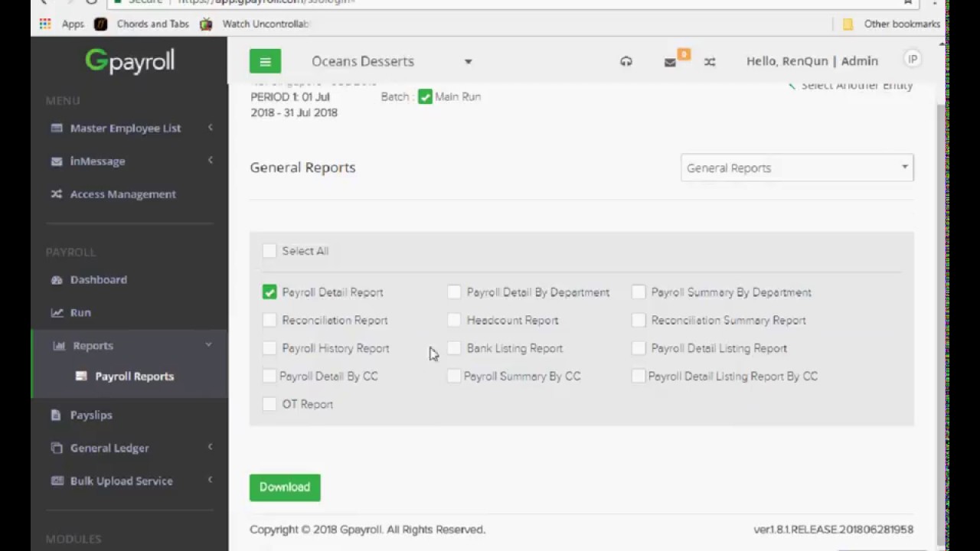This screenshot has height=551, width=980.
Task: Check the Reconciliation Report checkbox
Action: point(269,321)
